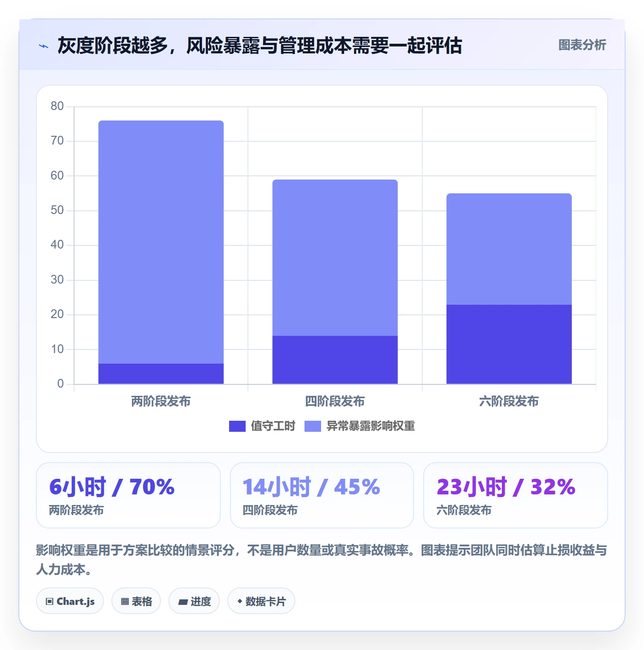Viewport: 644px width, 650px height.
Task: Click the bar icon in the 进度 chip
Action: click(183, 602)
